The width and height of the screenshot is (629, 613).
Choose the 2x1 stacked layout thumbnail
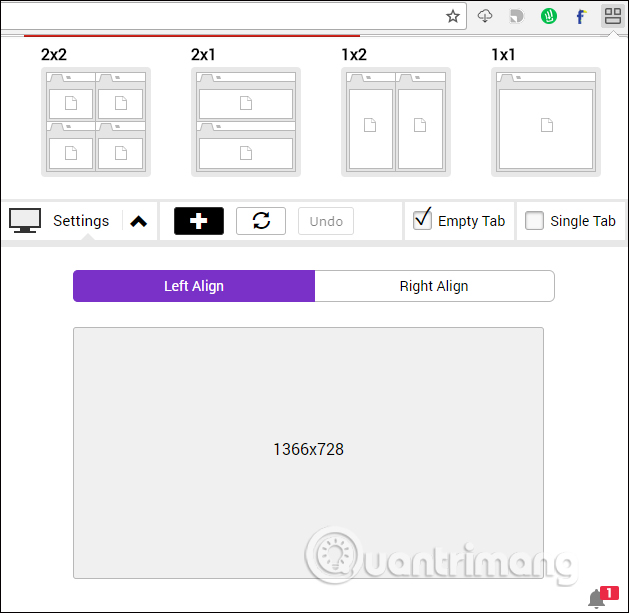tap(246, 122)
